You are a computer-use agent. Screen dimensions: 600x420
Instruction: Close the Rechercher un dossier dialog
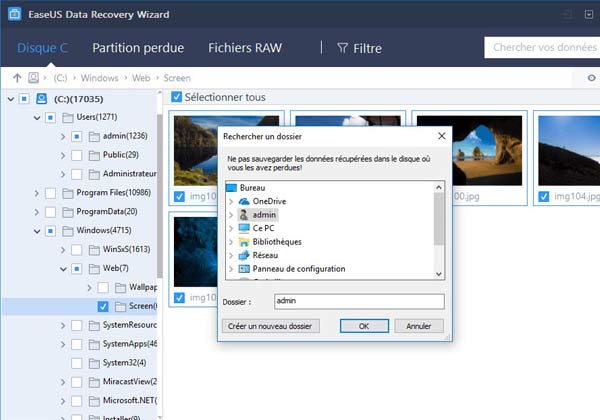442,136
